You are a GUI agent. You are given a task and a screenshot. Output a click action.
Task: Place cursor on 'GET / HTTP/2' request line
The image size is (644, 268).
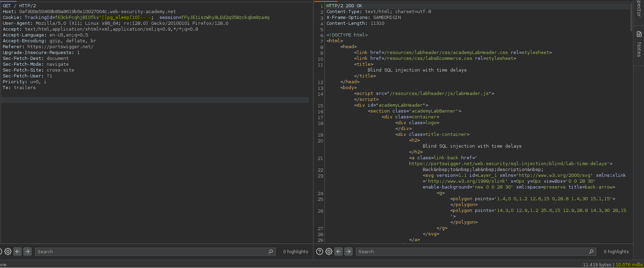tap(19, 6)
